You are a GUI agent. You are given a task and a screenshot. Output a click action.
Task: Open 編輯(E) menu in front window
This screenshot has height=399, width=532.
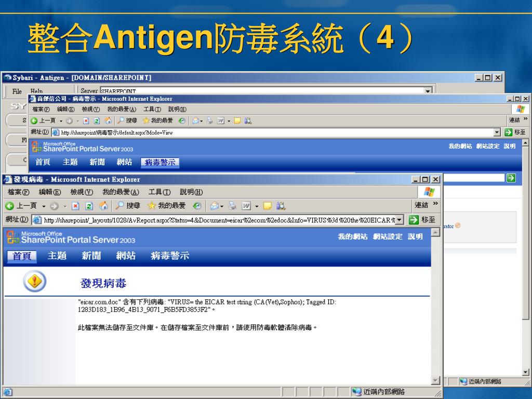click(x=49, y=192)
